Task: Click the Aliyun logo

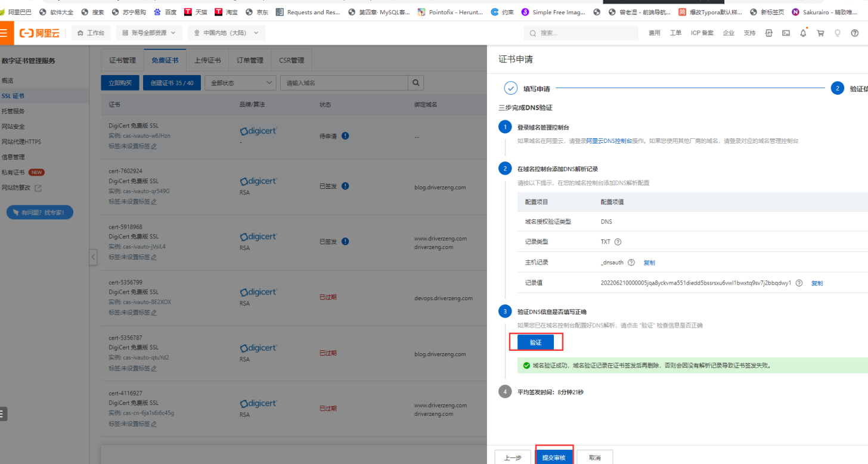Action: click(x=39, y=33)
